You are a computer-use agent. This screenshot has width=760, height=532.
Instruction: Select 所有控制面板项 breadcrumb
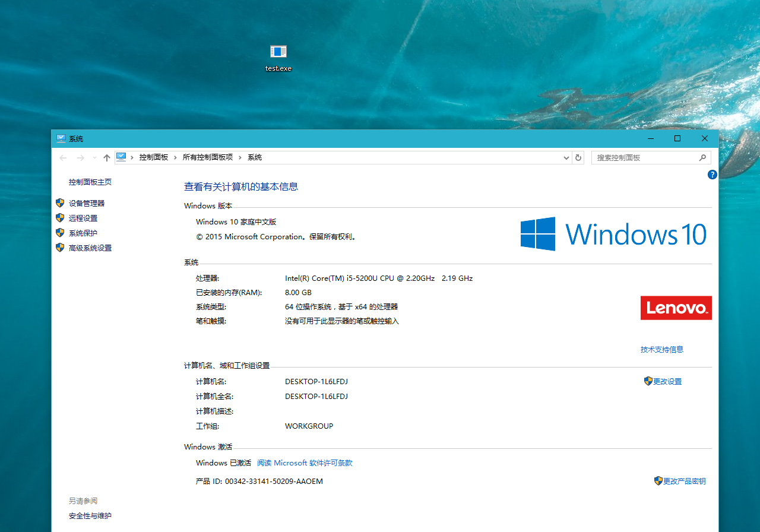point(208,157)
